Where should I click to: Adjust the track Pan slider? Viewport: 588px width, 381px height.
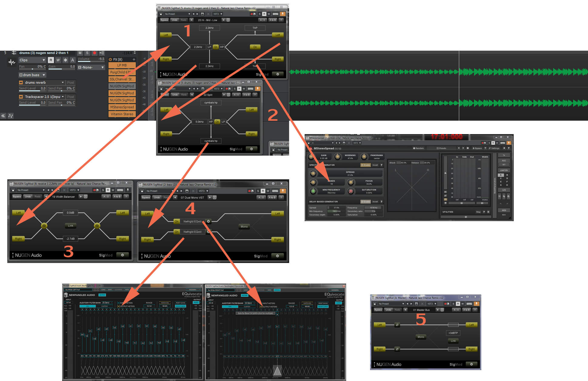pos(32,67)
